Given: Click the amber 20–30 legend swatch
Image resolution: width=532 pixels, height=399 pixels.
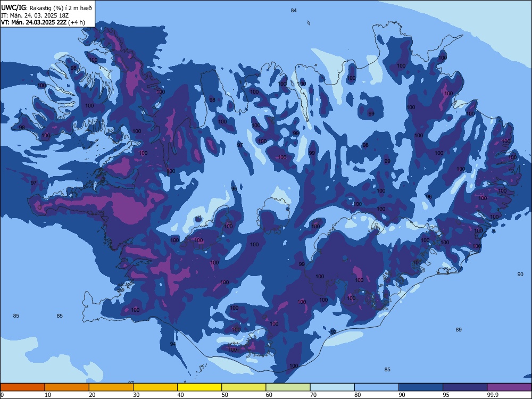Looking at the screenshot, I should coord(111,387).
